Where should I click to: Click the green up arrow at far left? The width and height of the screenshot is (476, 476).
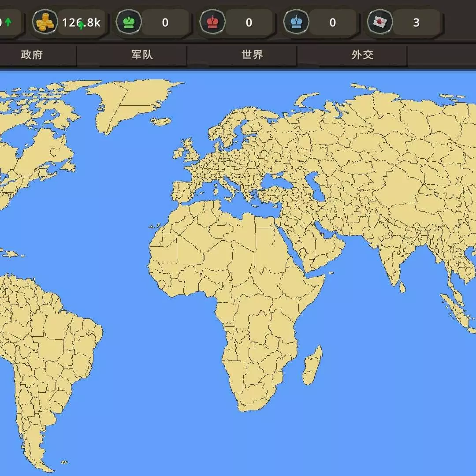click(8, 22)
